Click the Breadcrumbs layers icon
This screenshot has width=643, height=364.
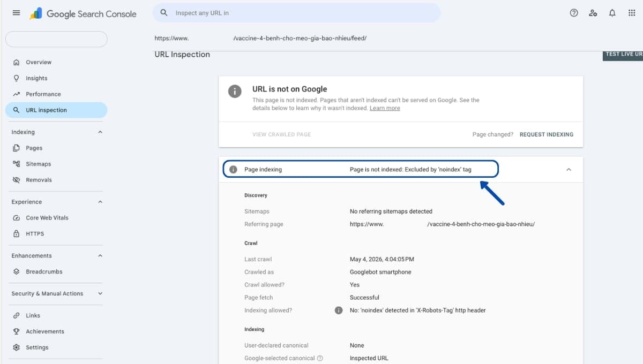16,271
